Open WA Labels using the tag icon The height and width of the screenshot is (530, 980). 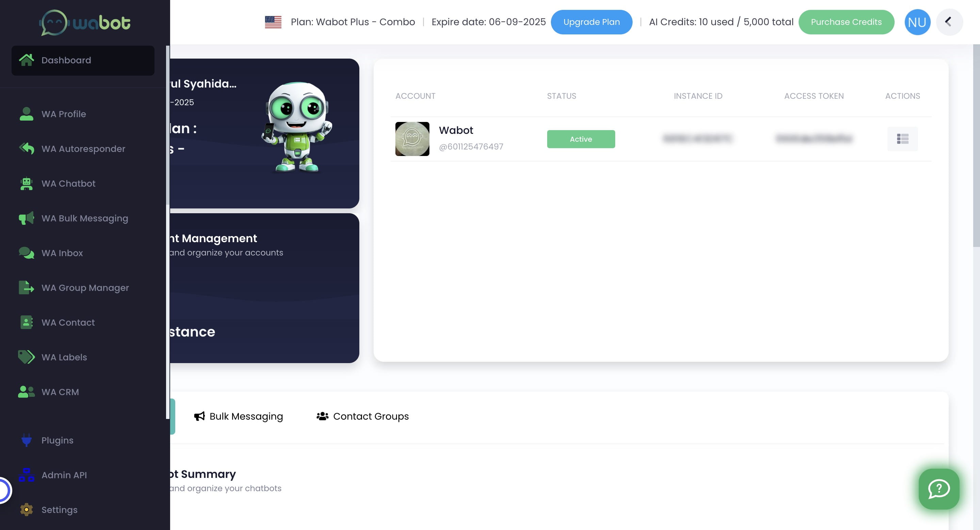tap(26, 357)
